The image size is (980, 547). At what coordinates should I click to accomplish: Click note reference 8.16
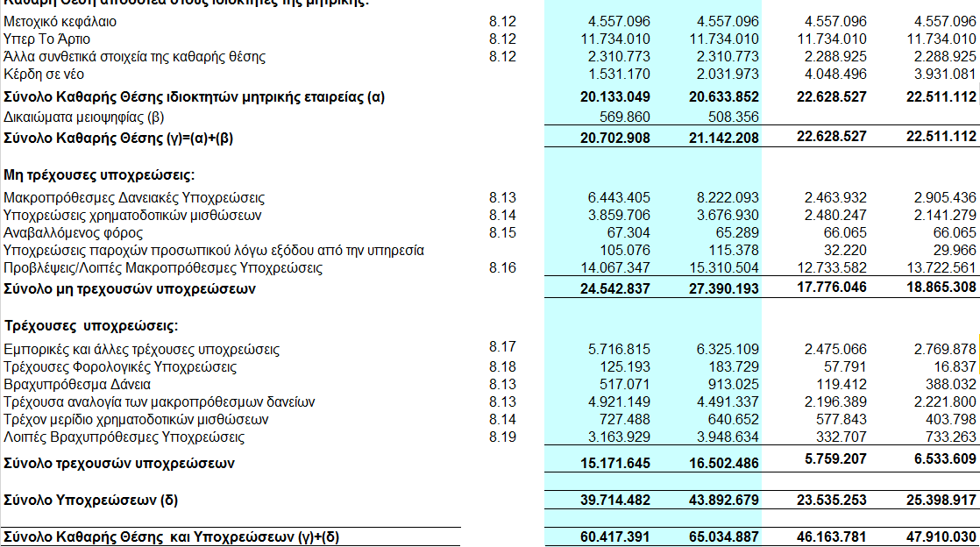tap(502, 268)
